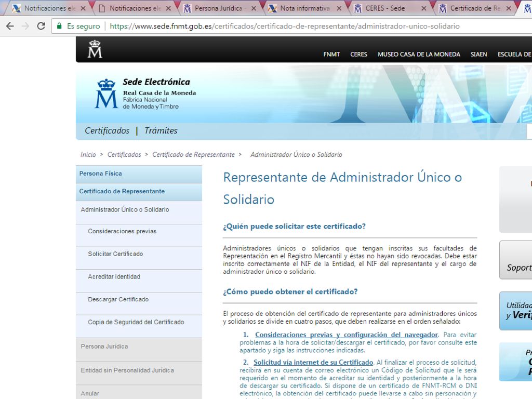Go back with the browser back arrow

(10, 26)
